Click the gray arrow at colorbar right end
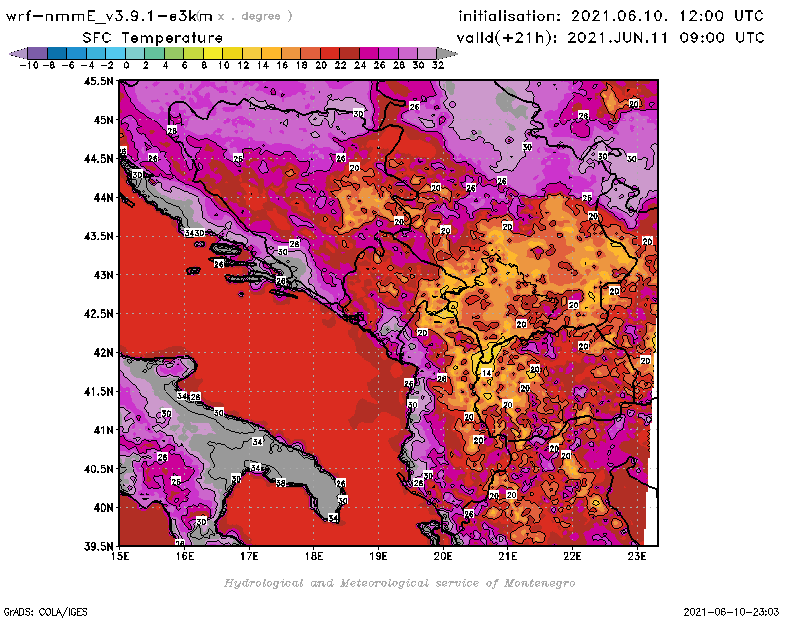The height and width of the screenshot is (618, 800). pos(447,53)
